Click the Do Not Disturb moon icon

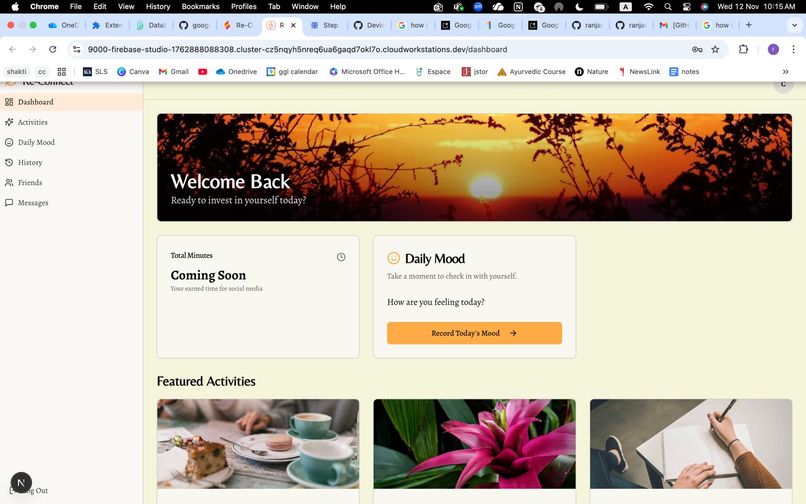click(x=579, y=7)
